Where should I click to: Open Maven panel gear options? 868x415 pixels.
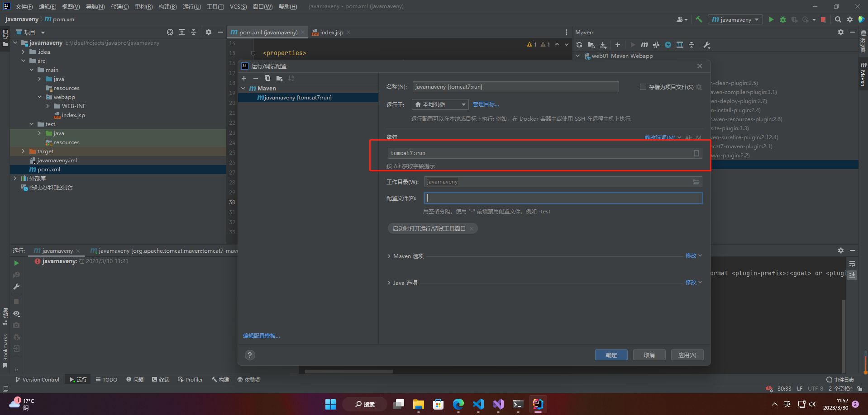click(841, 32)
